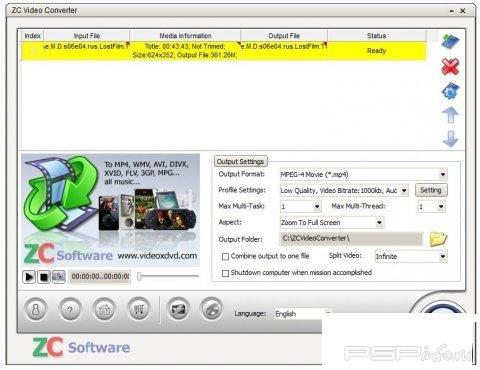This screenshot has width=480, height=370.
Task: Click the playback time display field
Action: [x=100, y=277]
